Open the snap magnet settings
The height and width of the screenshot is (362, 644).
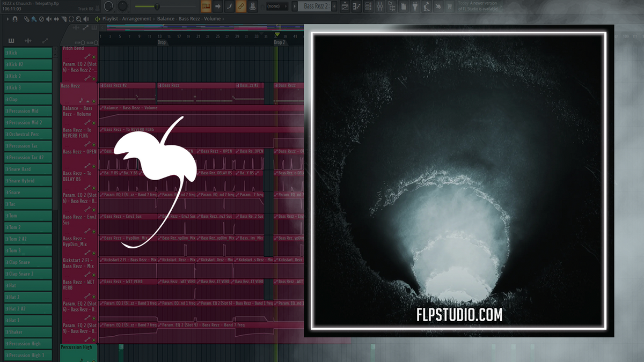pyautogui.click(x=15, y=19)
